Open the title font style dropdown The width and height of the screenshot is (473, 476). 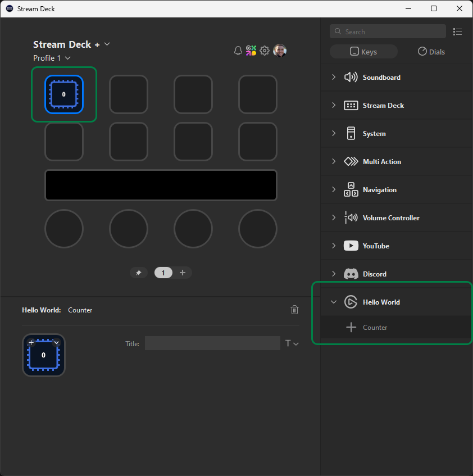tap(292, 343)
